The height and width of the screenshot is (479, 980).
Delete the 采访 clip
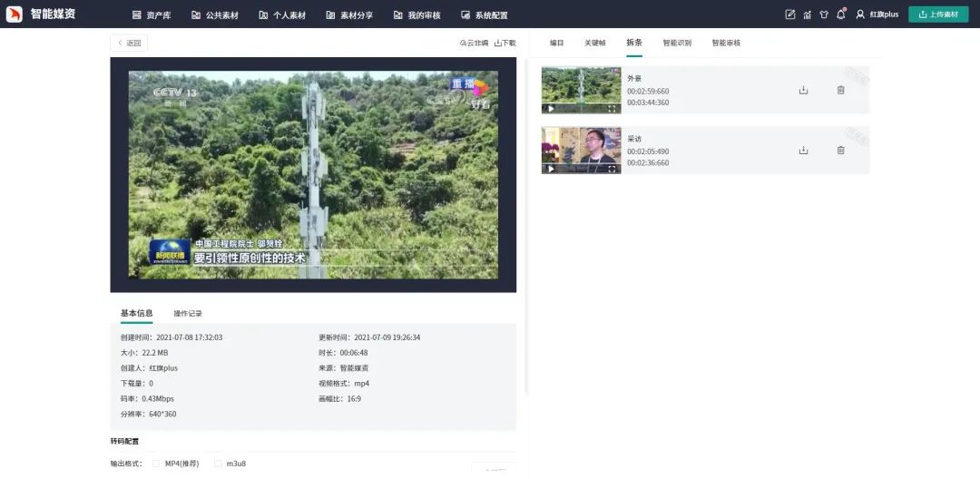pyautogui.click(x=840, y=151)
